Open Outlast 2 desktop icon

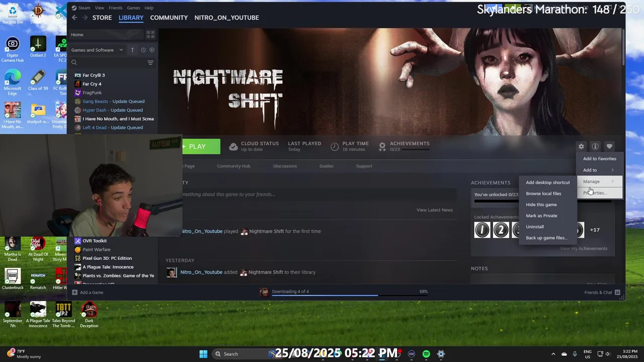38,47
